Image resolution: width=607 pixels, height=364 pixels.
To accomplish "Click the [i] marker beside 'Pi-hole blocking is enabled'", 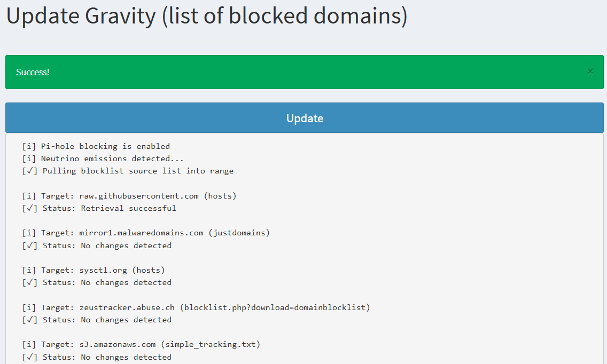I will [29, 146].
